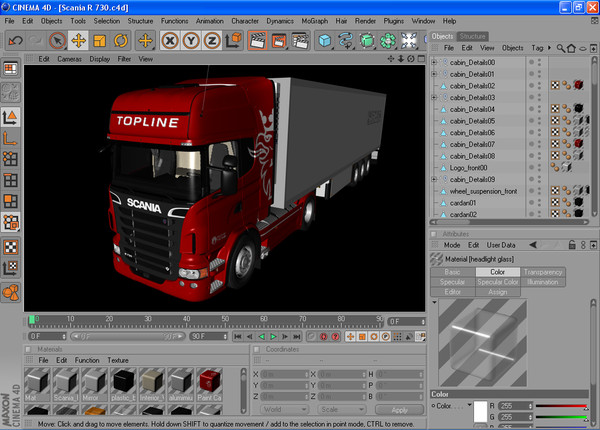The width and height of the screenshot is (600, 430).
Task: Open the Render menu
Action: coord(365,21)
